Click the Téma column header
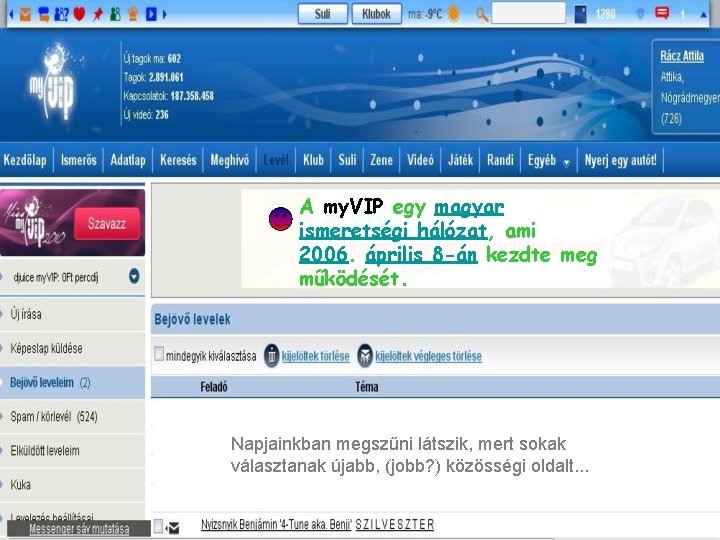 pos(367,387)
